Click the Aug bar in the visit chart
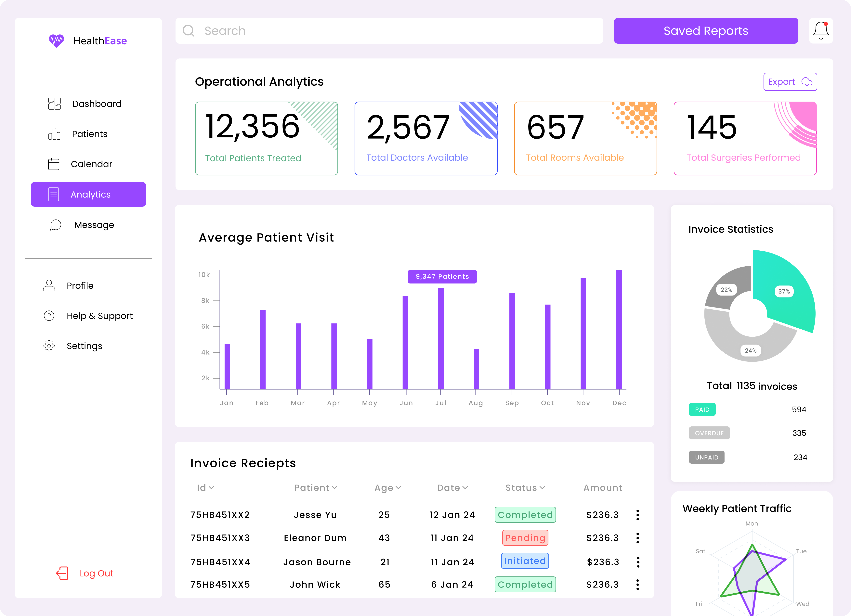 477,369
